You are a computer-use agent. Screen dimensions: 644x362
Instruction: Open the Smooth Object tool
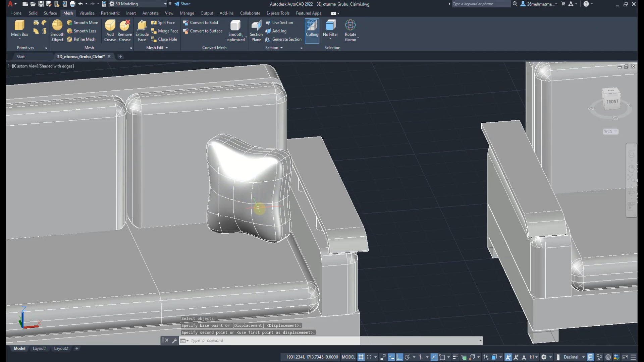(x=57, y=31)
